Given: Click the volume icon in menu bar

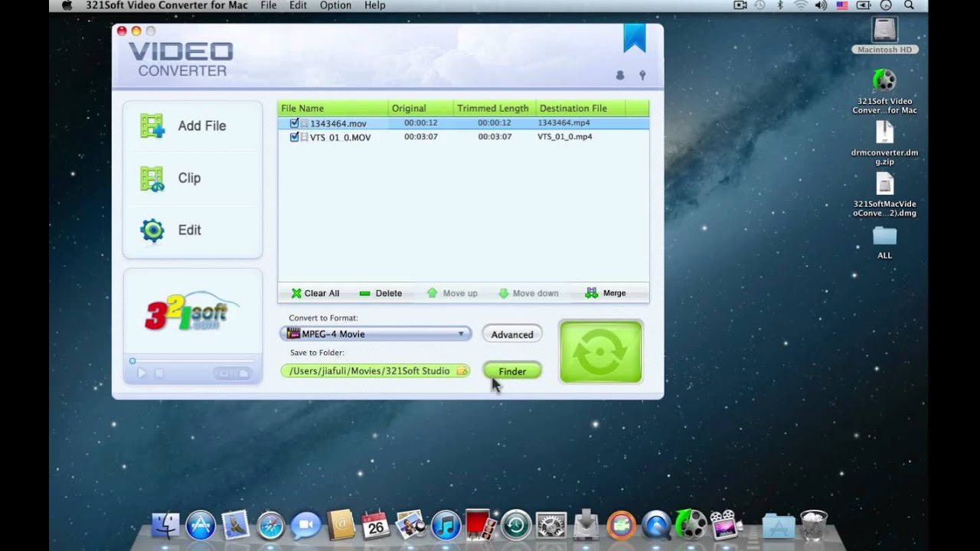Looking at the screenshot, I should (x=822, y=5).
